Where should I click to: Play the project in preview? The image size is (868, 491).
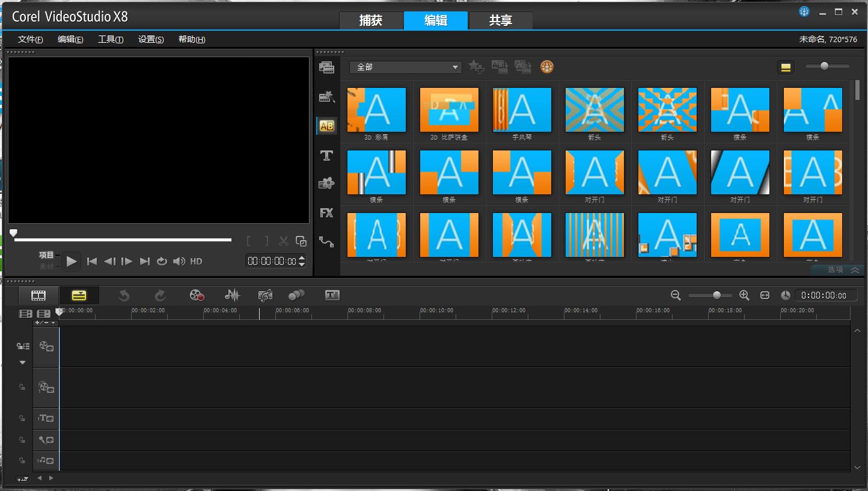[72, 261]
